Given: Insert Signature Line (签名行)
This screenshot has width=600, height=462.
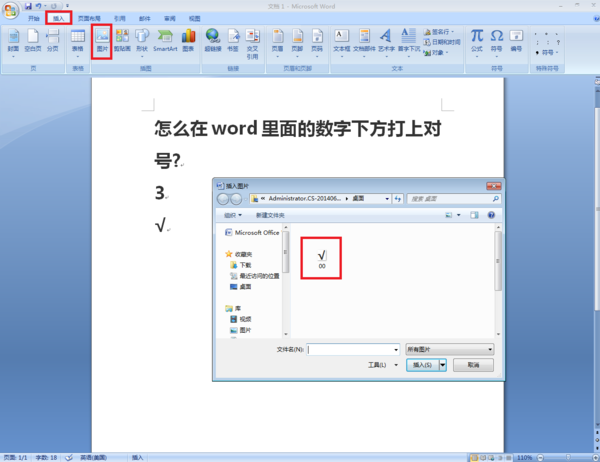Looking at the screenshot, I should pyautogui.click(x=439, y=32).
